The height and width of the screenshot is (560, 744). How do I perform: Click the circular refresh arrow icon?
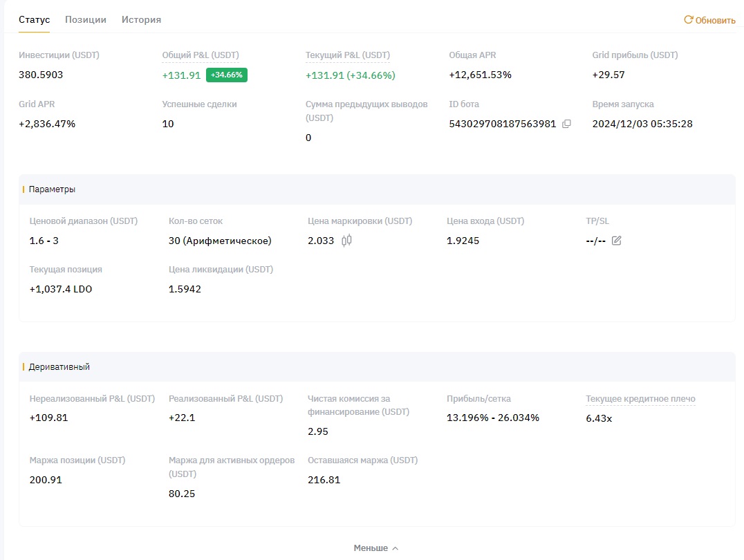688,20
